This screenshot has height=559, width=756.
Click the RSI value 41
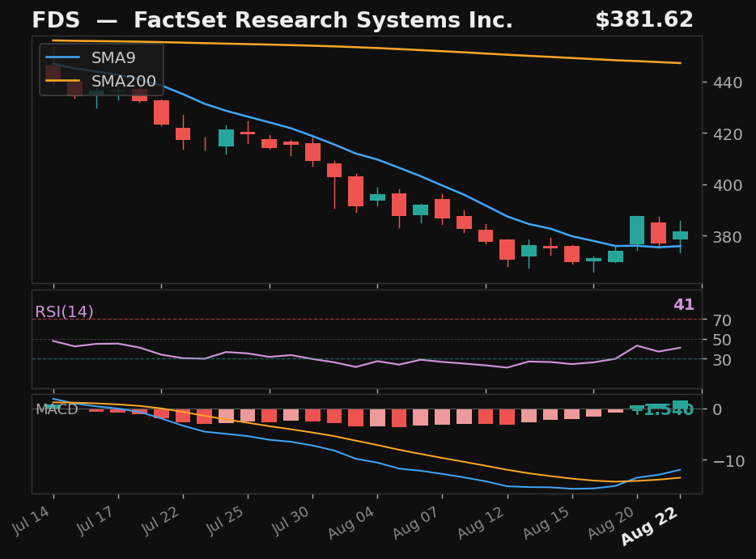[x=684, y=304]
